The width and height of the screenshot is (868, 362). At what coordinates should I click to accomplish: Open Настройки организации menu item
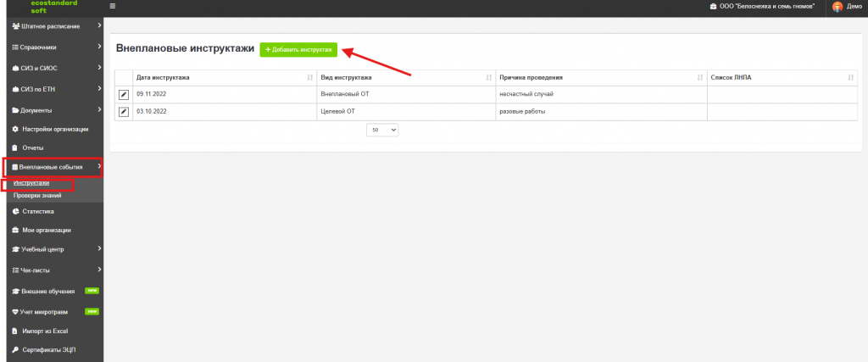click(x=55, y=129)
